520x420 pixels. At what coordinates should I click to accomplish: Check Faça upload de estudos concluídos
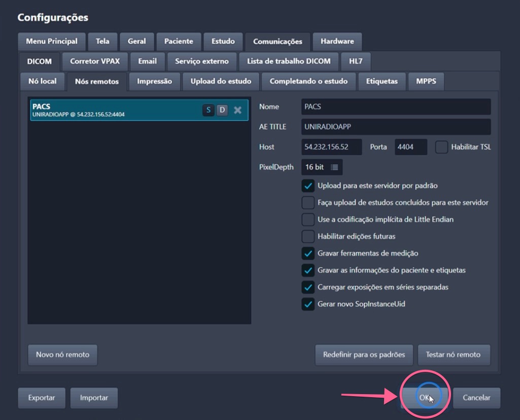308,202
